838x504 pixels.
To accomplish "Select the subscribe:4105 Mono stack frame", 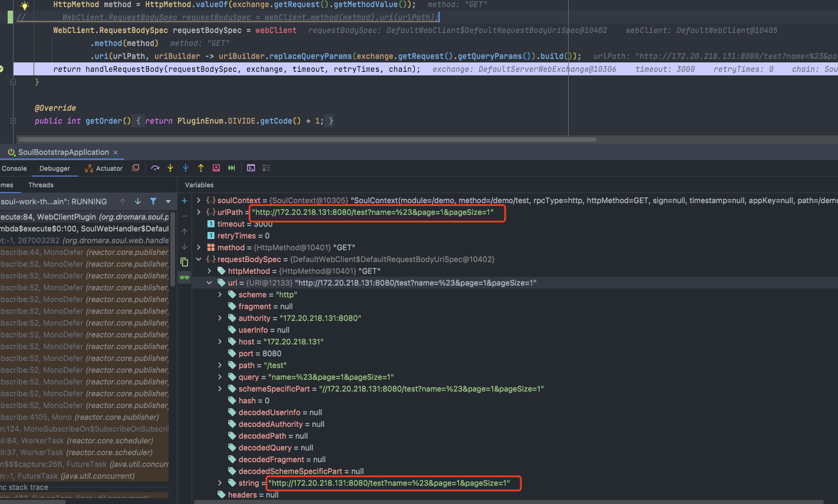I will (x=84, y=417).
